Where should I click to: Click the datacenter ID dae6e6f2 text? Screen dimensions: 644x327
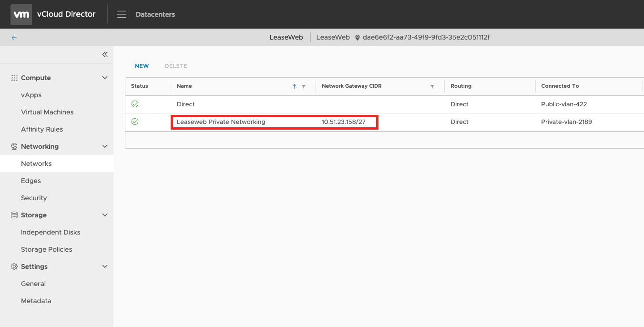point(426,37)
